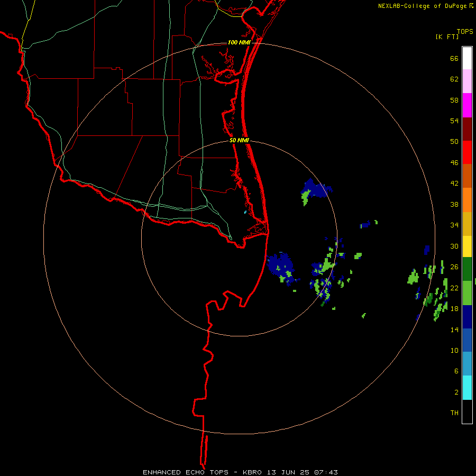476x476 pixels.
Task: Click the "TOPS" legend heading
Action: click(465, 31)
